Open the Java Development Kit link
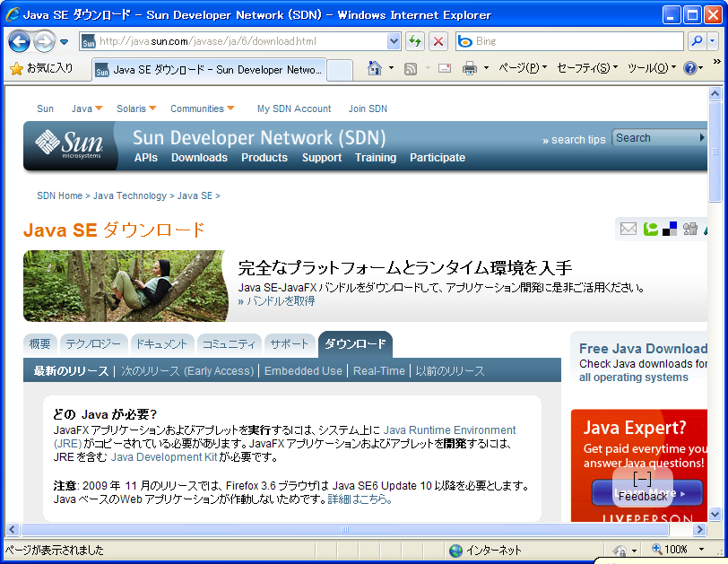The width and height of the screenshot is (728, 564). coord(164,457)
